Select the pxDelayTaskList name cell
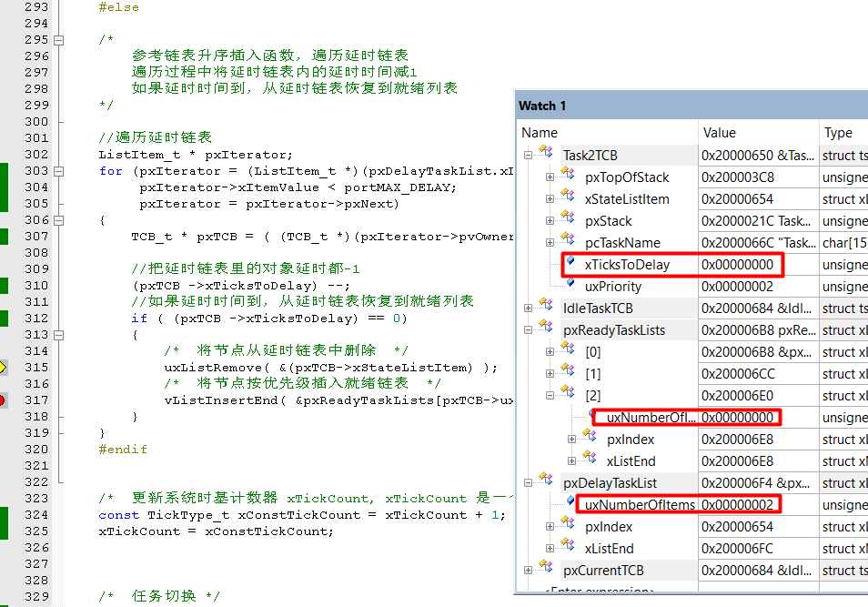Screen dimensions: 868x607 pyautogui.click(x=610, y=483)
